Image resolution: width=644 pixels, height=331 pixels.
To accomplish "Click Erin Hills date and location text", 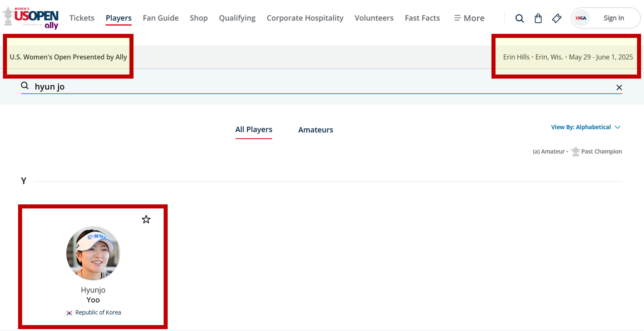I will pos(568,57).
